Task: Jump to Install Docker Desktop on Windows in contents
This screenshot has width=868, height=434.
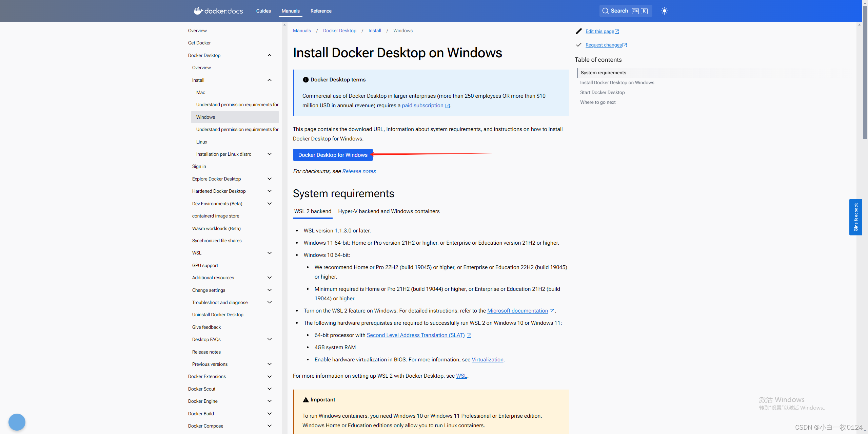Action: pos(617,82)
